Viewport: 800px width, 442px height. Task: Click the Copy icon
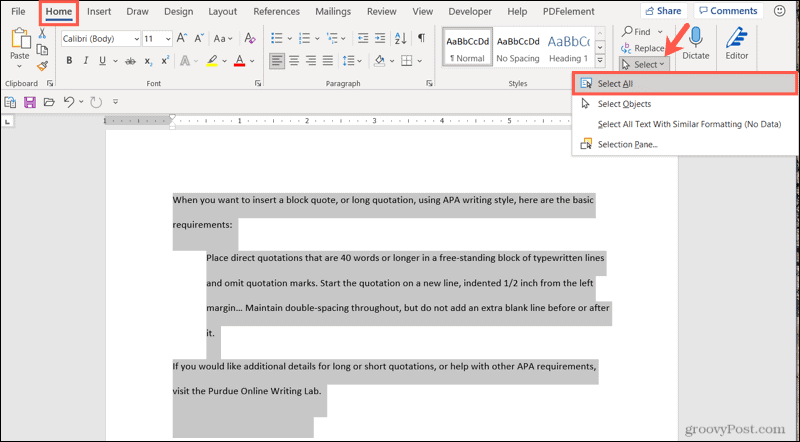(42, 50)
